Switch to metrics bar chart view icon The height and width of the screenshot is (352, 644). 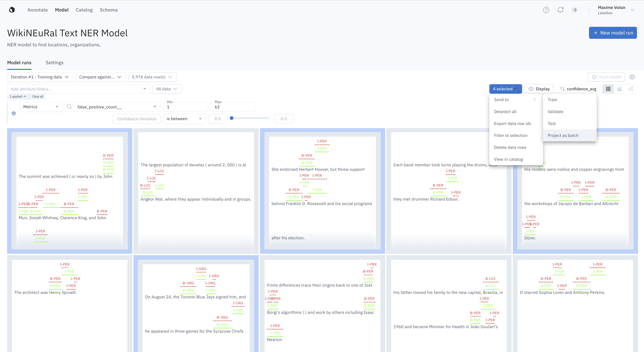point(620,89)
